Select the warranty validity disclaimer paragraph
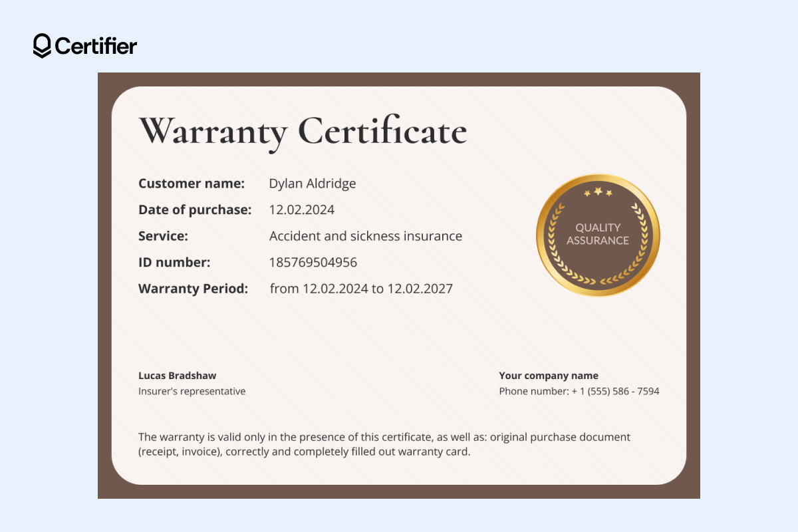798x532 pixels. 383,444
